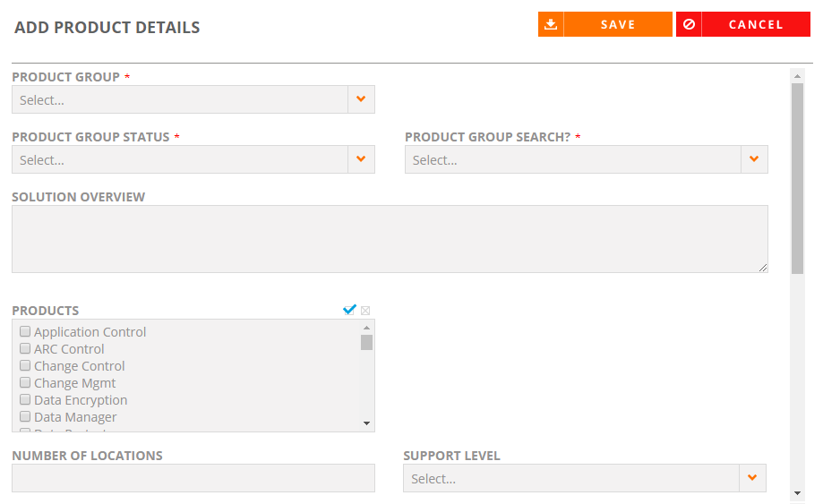
Task: Click the download icon beside Save
Action: (x=551, y=25)
